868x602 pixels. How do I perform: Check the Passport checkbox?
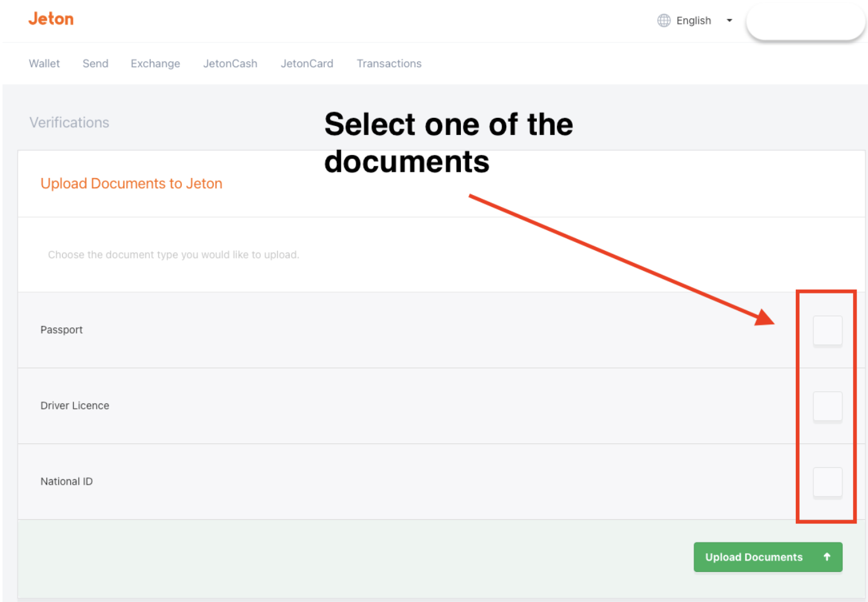pyautogui.click(x=827, y=330)
